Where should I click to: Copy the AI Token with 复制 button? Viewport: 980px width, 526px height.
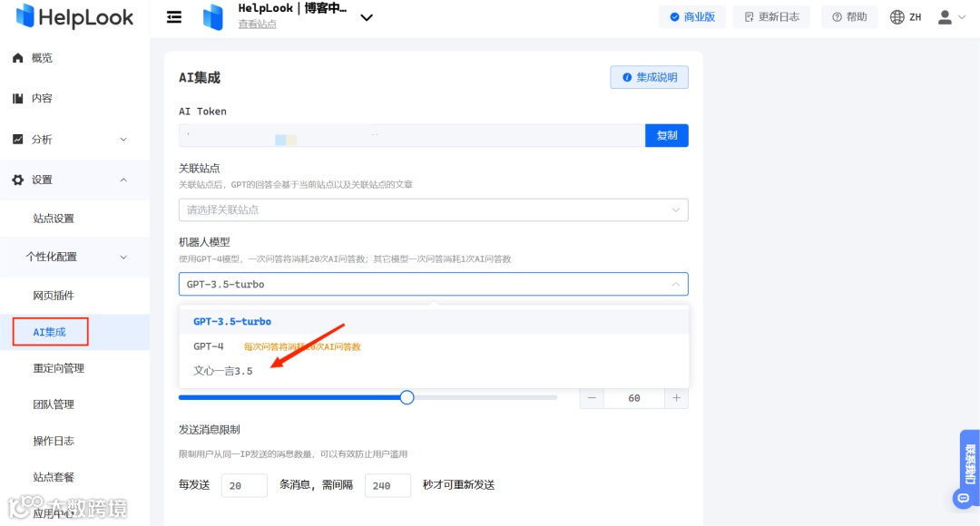point(667,134)
